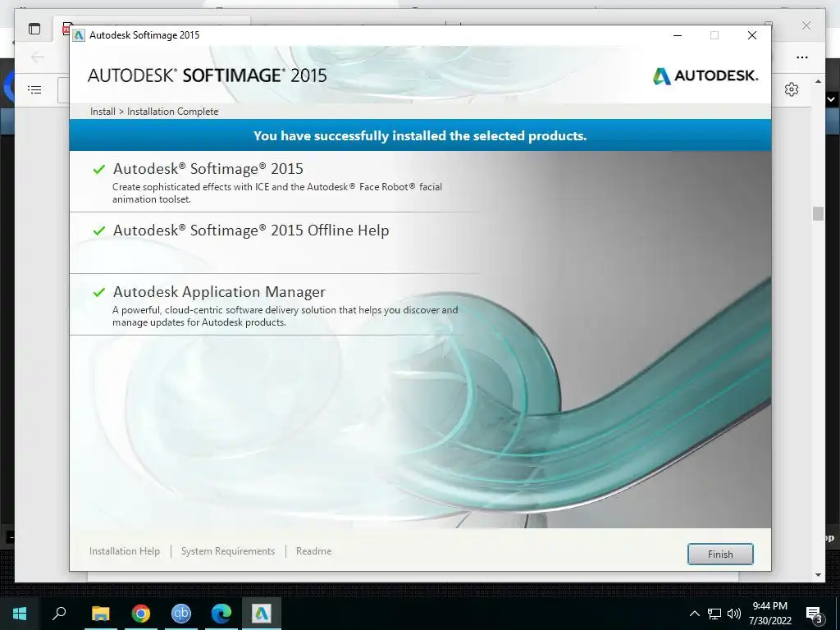Open File Explorer from the taskbar
The height and width of the screenshot is (630, 840).
(x=100, y=614)
